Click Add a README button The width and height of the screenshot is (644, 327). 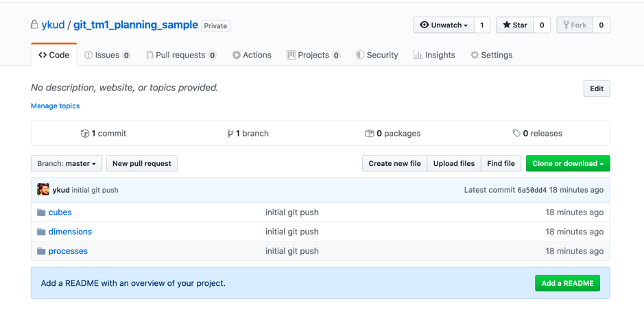point(567,283)
